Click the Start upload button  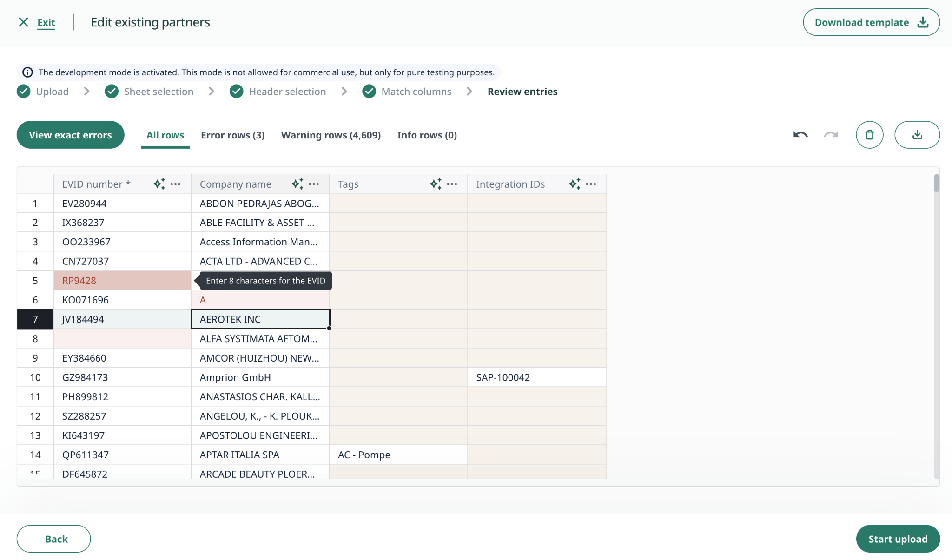pos(898,539)
